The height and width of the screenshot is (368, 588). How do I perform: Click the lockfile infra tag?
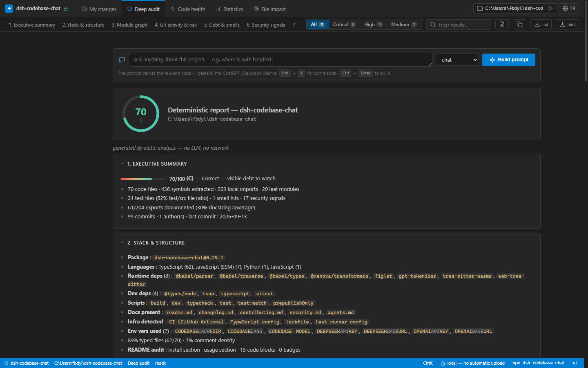coord(297,322)
